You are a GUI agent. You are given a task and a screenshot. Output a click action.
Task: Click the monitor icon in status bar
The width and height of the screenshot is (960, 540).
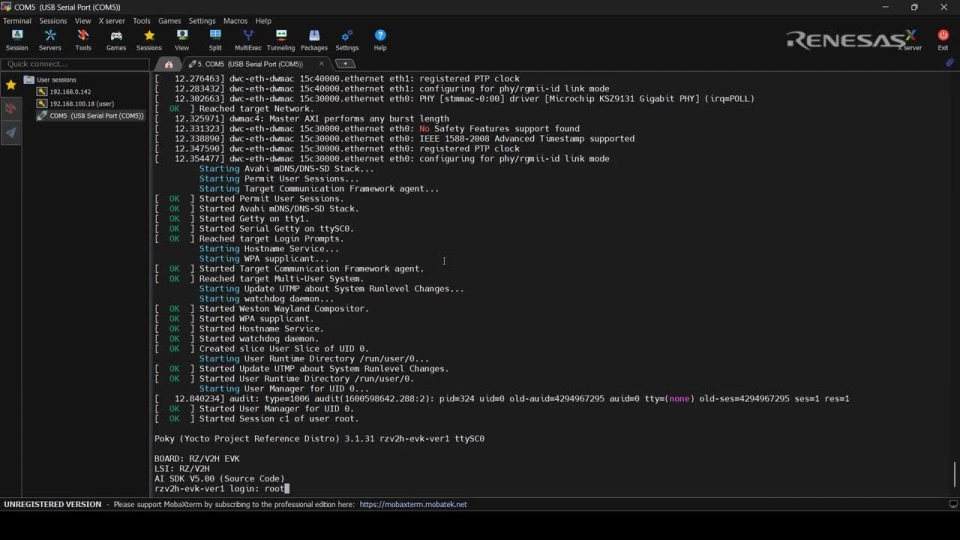pyautogui.click(x=953, y=504)
